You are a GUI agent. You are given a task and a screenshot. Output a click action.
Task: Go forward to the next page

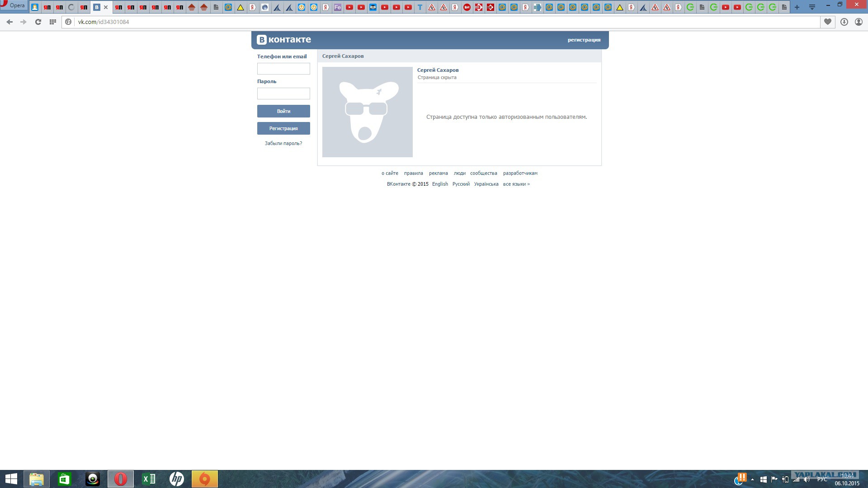point(24,22)
